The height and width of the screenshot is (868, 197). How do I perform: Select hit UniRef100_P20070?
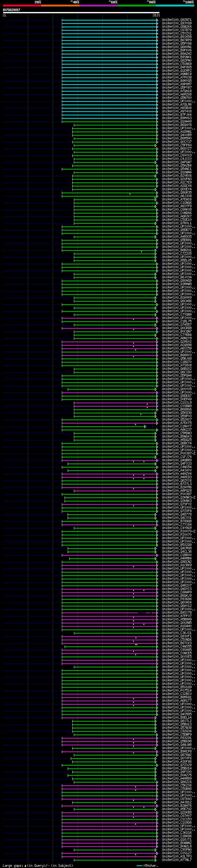[176, 535]
